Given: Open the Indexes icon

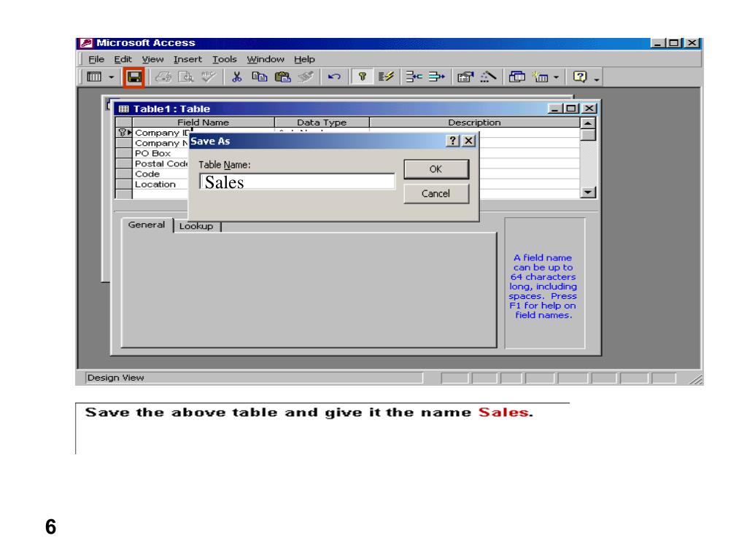Looking at the screenshot, I should (x=385, y=77).
